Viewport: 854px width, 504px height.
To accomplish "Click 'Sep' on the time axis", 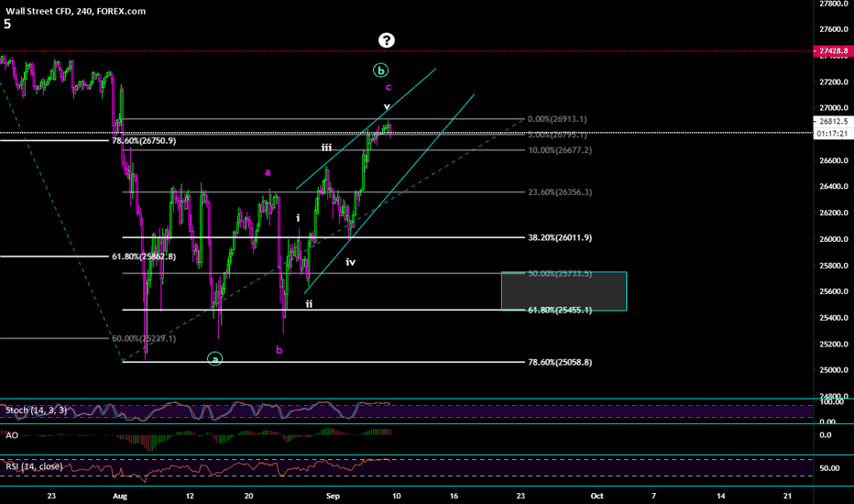I will pyautogui.click(x=333, y=496).
